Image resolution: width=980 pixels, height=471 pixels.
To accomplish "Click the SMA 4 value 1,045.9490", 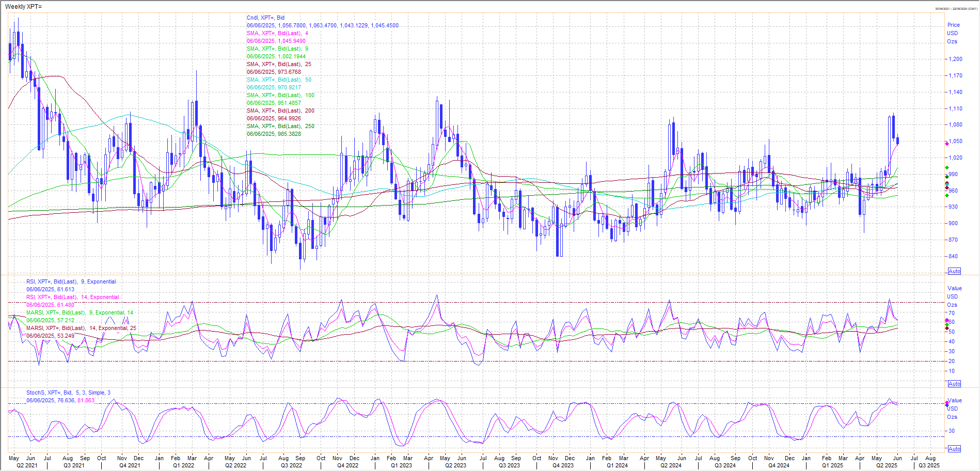I will [x=292, y=41].
